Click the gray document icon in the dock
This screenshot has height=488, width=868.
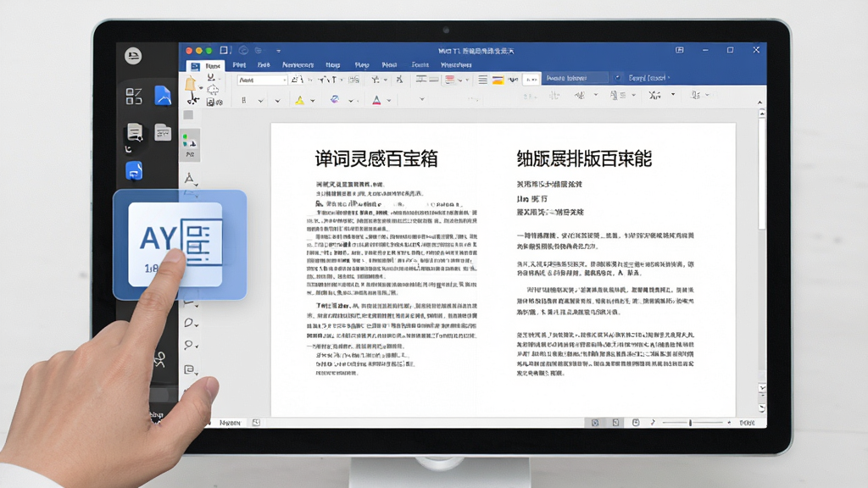(162, 131)
